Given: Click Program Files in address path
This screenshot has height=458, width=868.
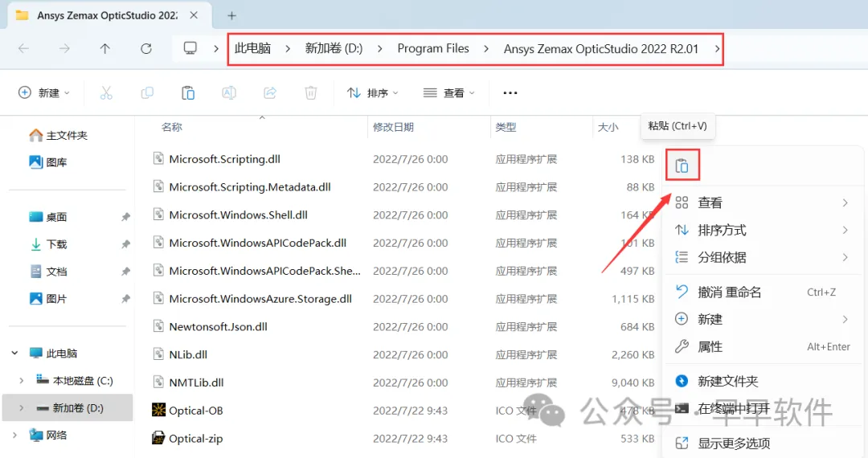Looking at the screenshot, I should [433, 49].
